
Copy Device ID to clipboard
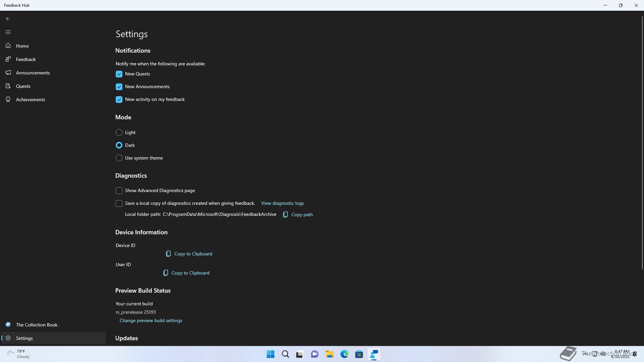pyautogui.click(x=189, y=254)
